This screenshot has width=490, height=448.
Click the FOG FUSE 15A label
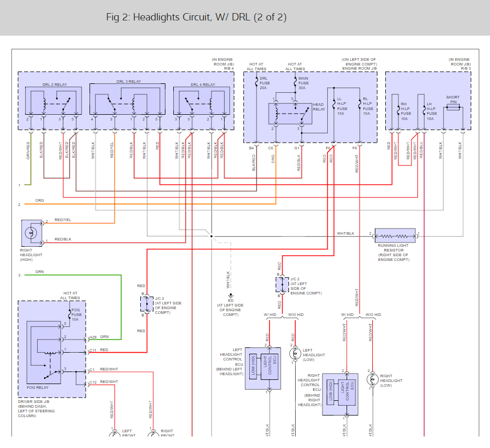pos(76,315)
